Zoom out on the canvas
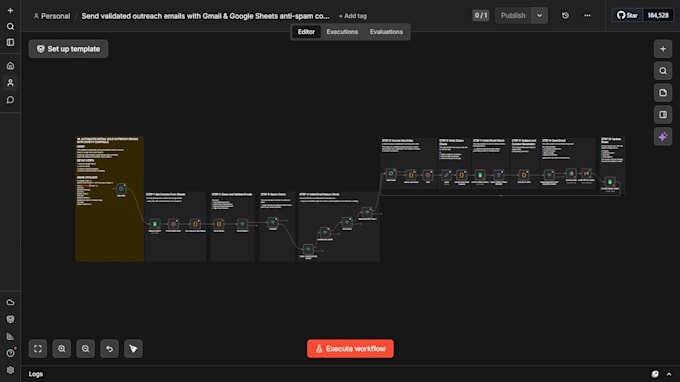Screen dimensions: 680x382 coord(85,349)
